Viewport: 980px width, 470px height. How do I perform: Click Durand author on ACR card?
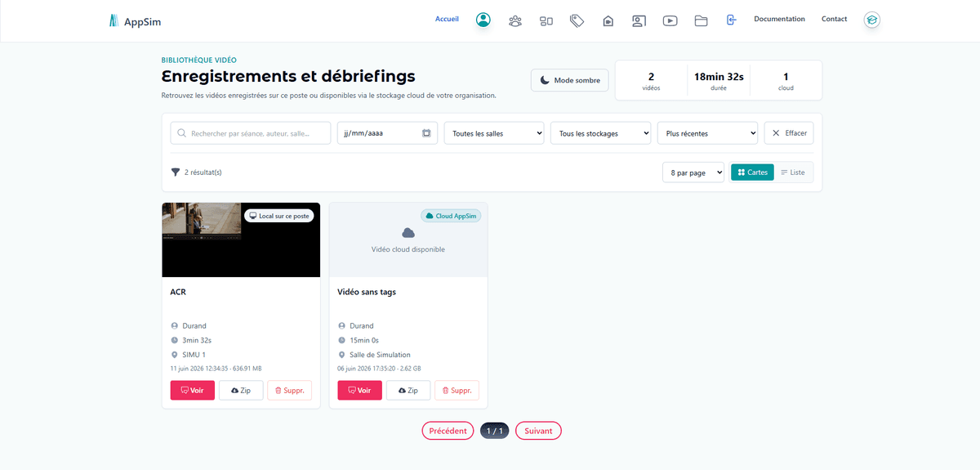194,325
